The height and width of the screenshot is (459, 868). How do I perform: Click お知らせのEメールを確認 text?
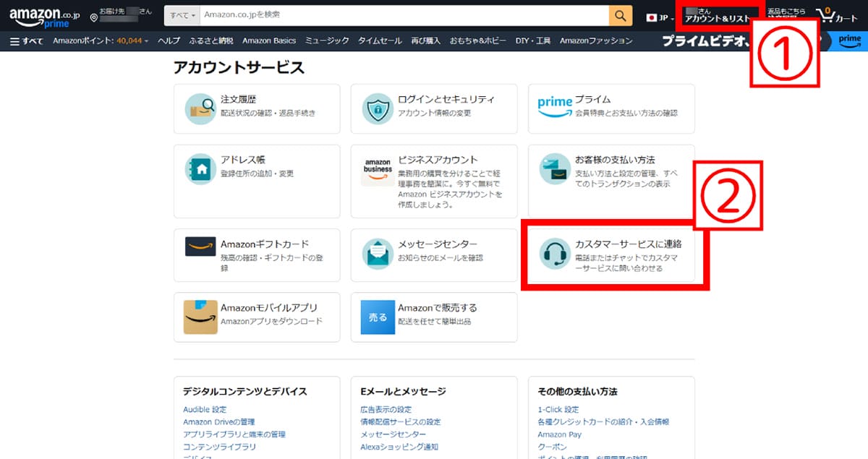pyautogui.click(x=441, y=258)
